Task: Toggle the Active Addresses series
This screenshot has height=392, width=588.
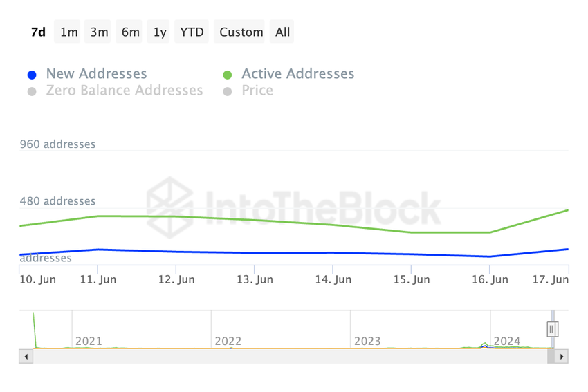Action: 297,74
